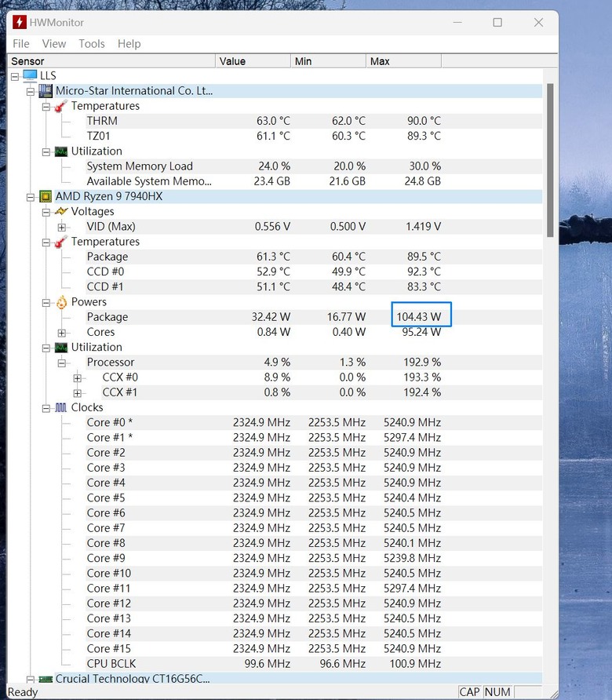Click the Crucial Technology memory module icon

[x=46, y=679]
